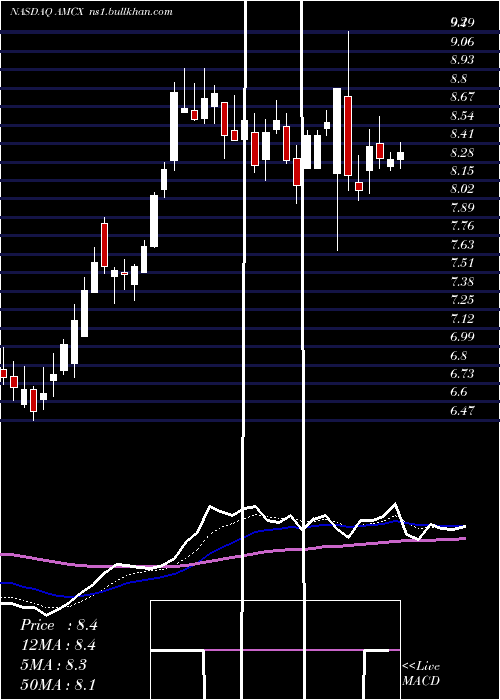
Task: Select the 7.38 price axis label
Action: tap(462, 282)
